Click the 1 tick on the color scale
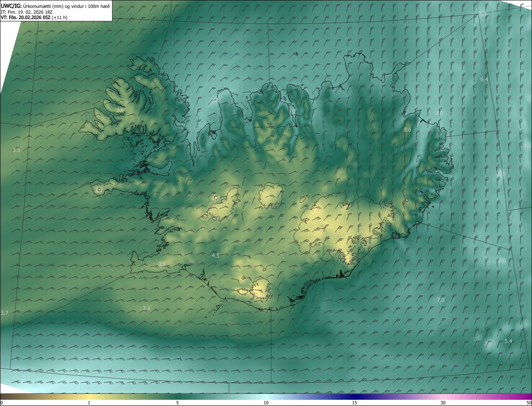This screenshot has width=532, height=406. 89,403
